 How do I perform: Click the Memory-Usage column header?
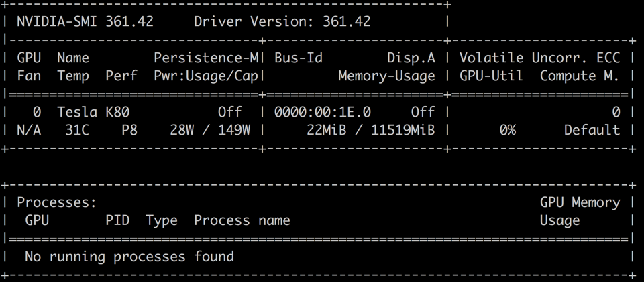(x=386, y=76)
